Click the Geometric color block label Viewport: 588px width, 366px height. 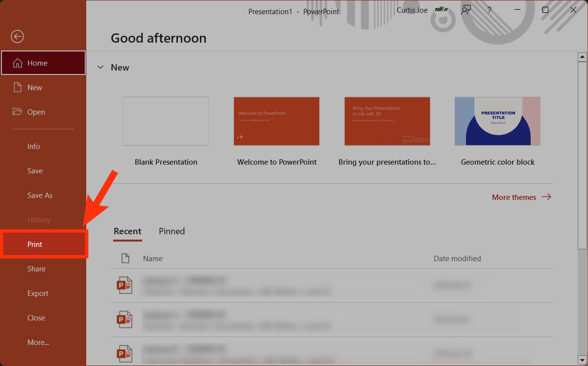[x=498, y=162]
